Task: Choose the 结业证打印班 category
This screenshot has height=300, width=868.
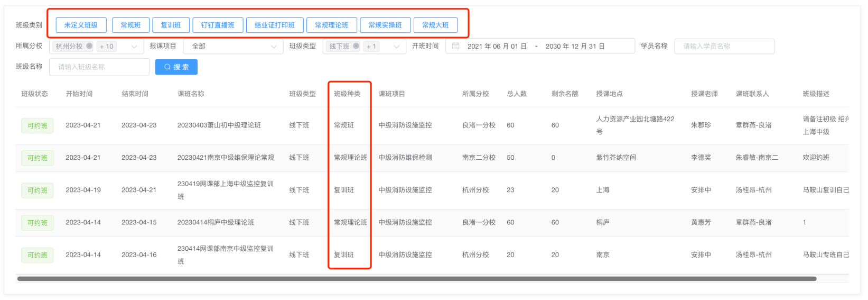Action: coord(275,25)
